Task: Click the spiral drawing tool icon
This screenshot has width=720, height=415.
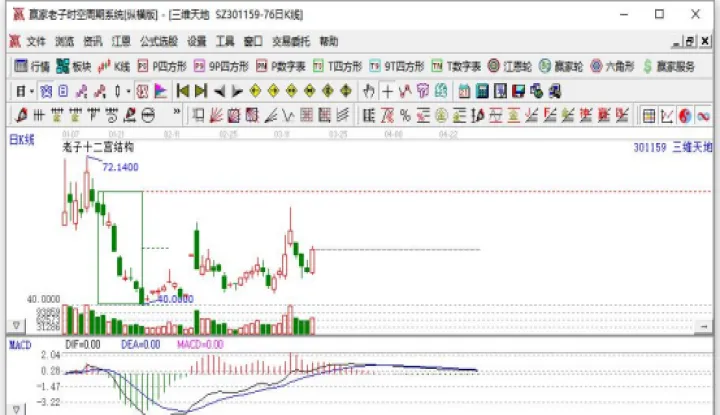Action: (x=112, y=115)
